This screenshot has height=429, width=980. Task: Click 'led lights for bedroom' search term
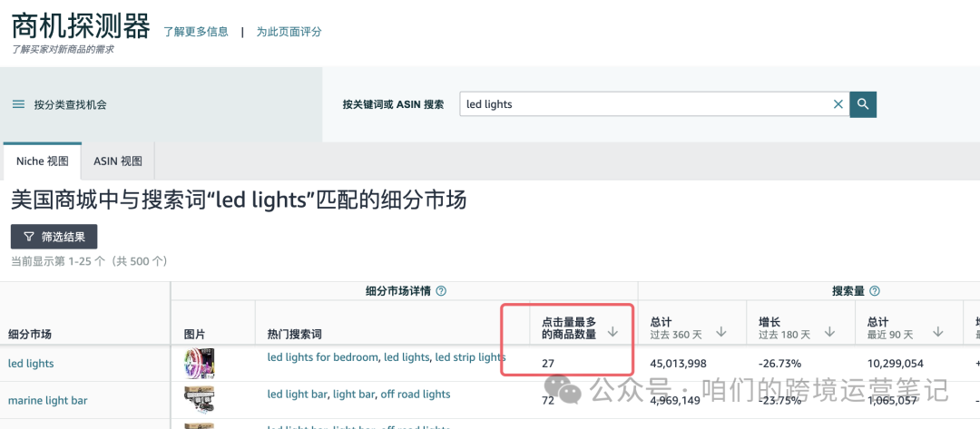click(323, 357)
